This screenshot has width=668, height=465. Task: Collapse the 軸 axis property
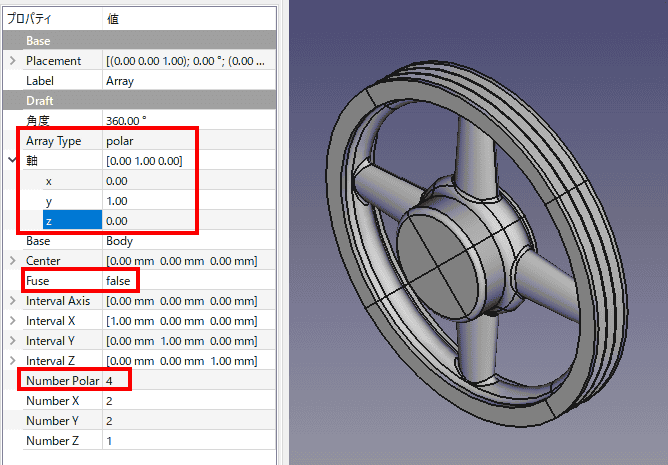click(12, 160)
